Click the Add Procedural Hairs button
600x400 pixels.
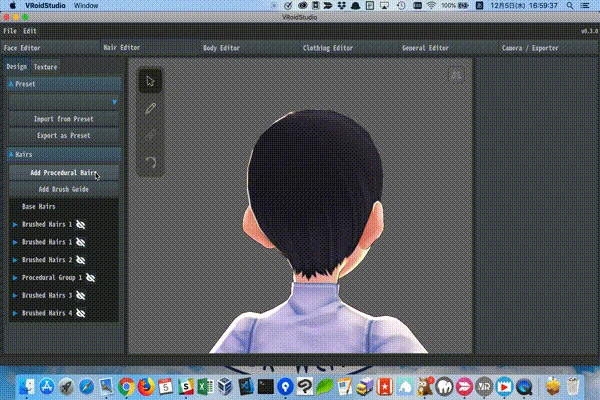point(64,173)
